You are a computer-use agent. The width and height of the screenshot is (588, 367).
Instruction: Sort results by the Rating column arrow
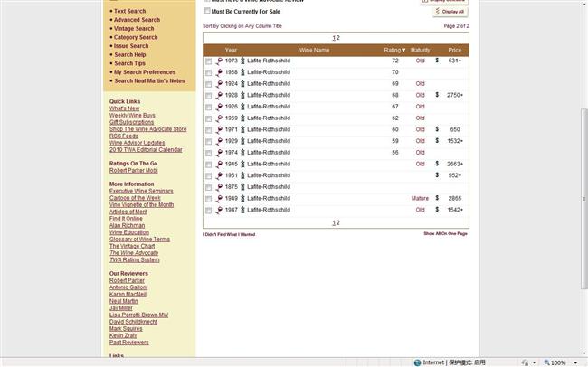click(403, 51)
